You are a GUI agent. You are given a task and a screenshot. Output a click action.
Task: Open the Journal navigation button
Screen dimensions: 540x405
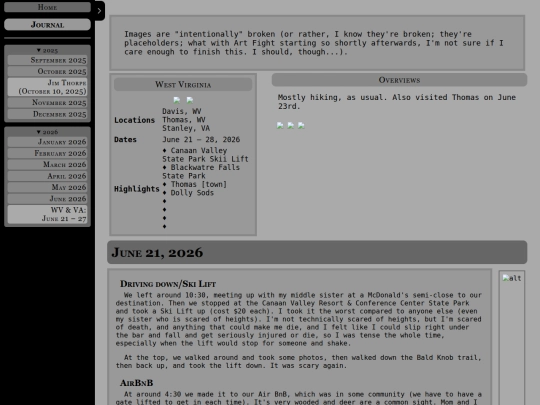click(x=48, y=24)
